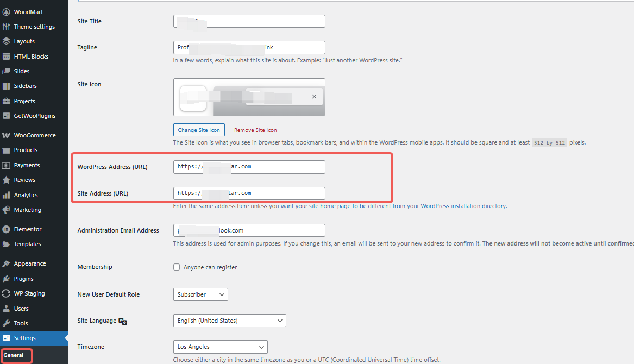The height and width of the screenshot is (364, 634).
Task: Open the New User Default Role dropdown
Action: [200, 294]
